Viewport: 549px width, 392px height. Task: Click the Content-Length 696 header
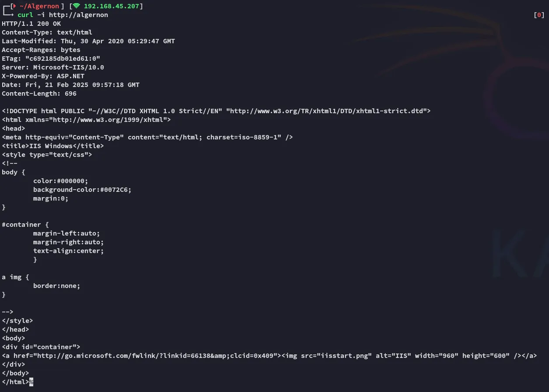[39, 94]
